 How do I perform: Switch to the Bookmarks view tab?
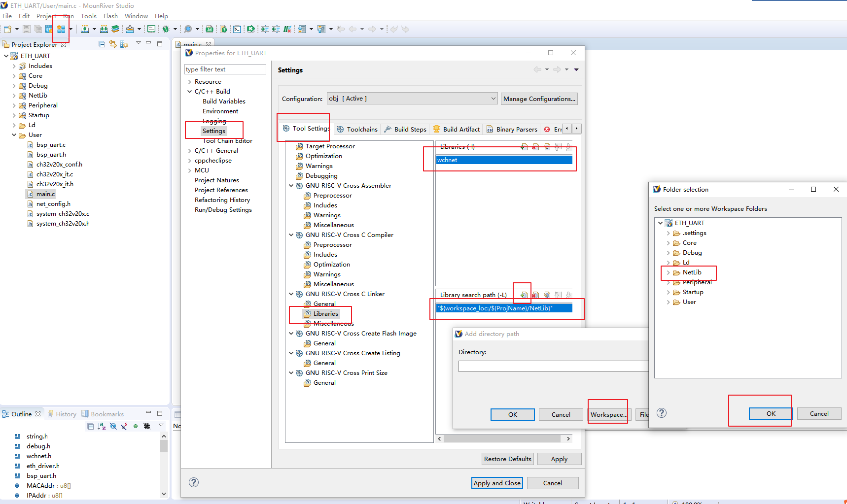[103, 414]
